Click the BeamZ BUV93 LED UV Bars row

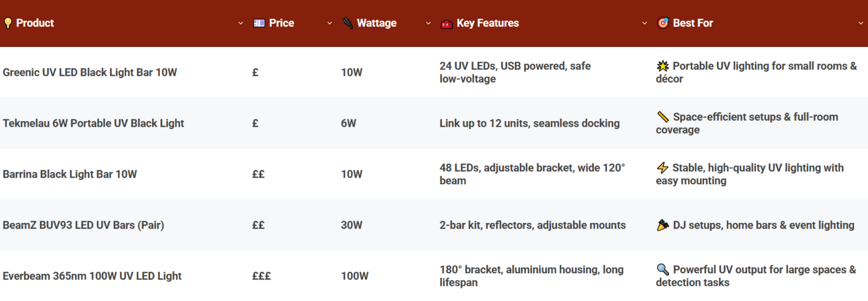click(83, 225)
